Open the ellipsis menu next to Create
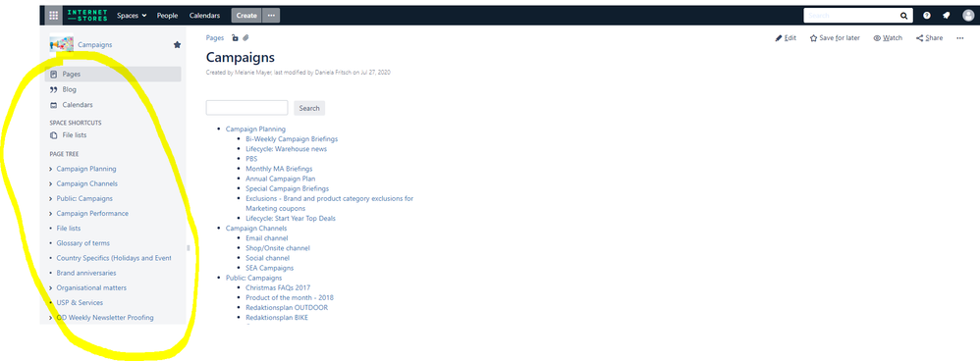This screenshot has height=361, width=980. (271, 16)
